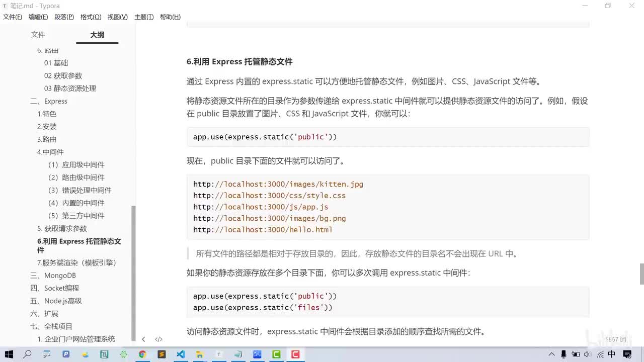The width and height of the screenshot is (644, 362).
Task: Switch to the 文件 sidebar tab
Action: 38,35
